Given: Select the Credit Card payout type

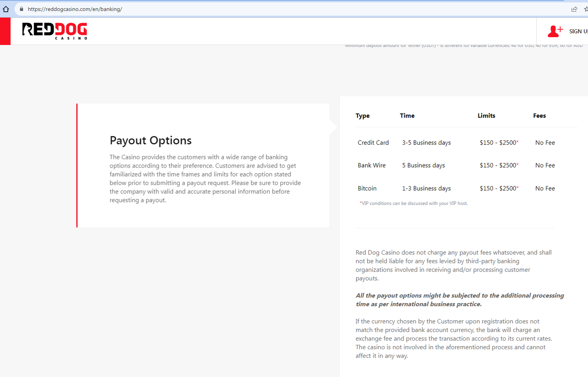Looking at the screenshot, I should pyautogui.click(x=373, y=143).
